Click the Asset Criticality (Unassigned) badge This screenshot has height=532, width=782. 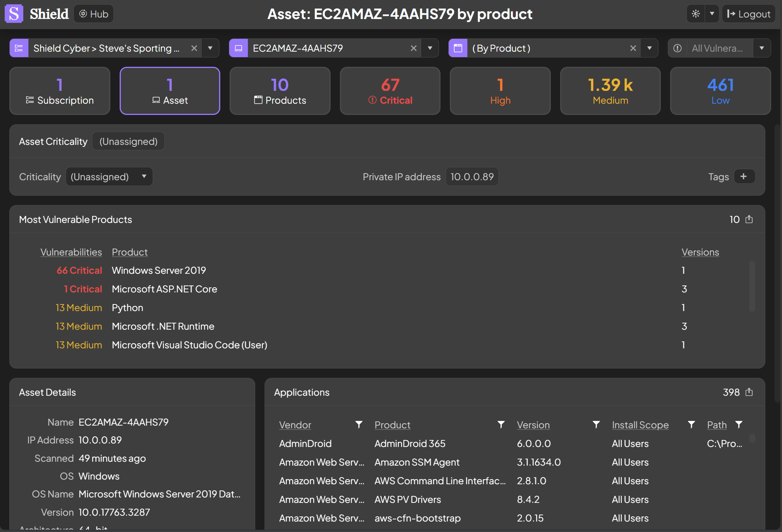(x=128, y=141)
